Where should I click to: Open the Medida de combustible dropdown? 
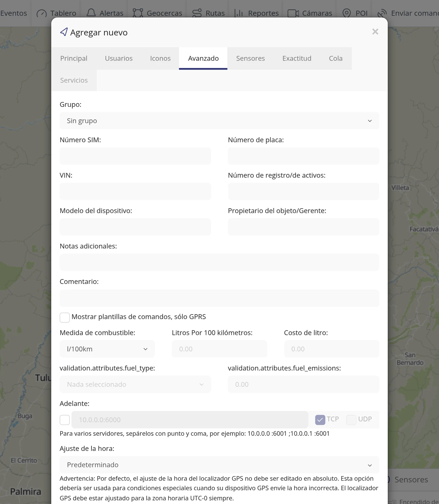[107, 349]
